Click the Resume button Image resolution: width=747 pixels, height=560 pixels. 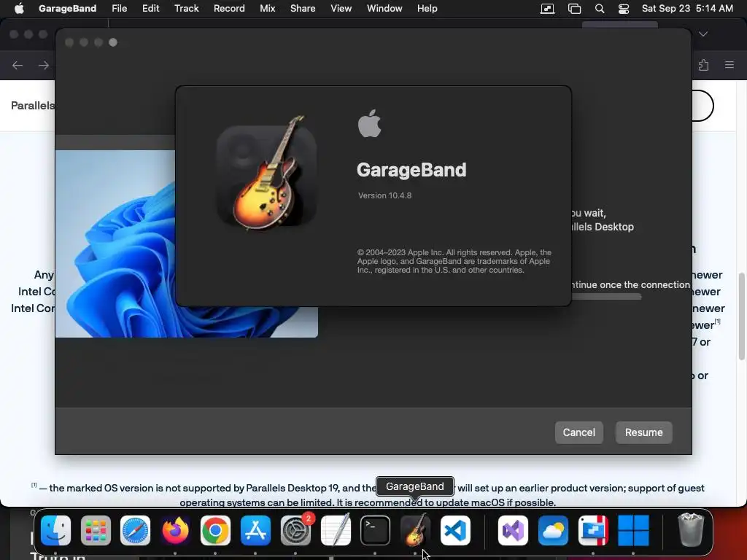[x=643, y=432]
